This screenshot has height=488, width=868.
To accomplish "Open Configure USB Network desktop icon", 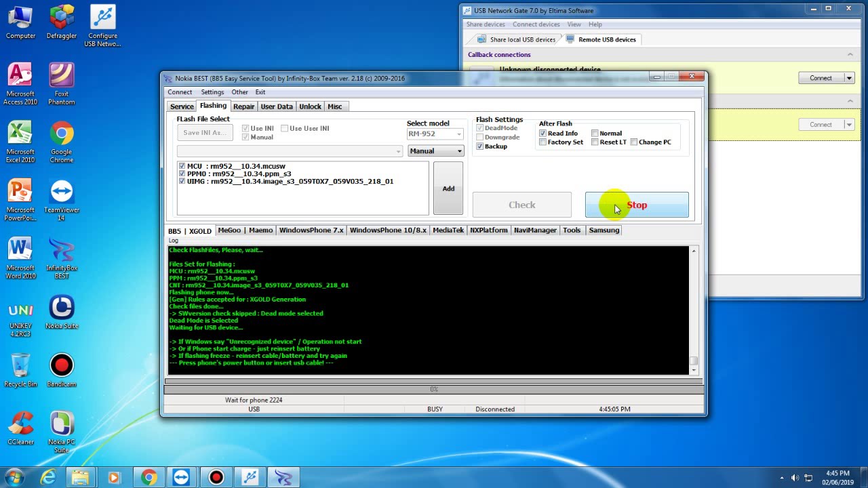I will (x=103, y=26).
